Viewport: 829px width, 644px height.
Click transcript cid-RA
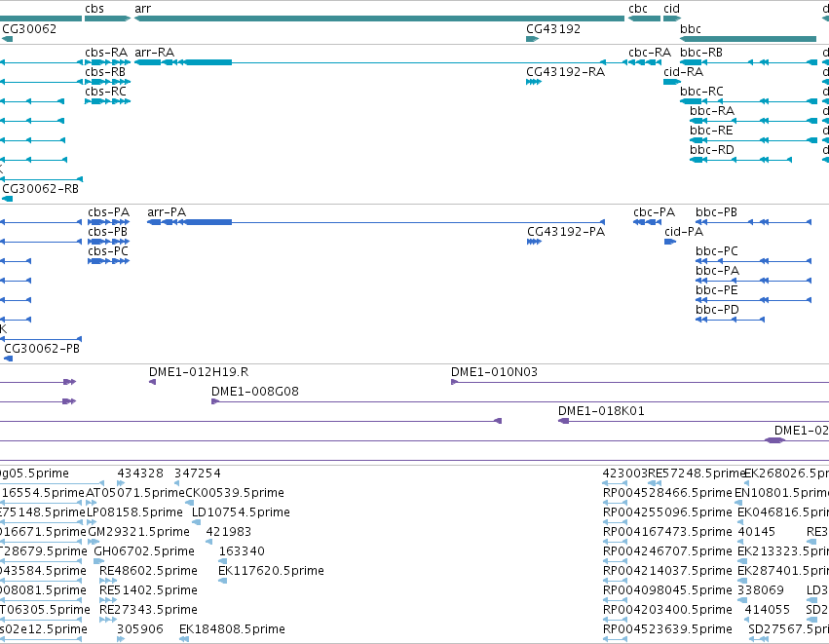pos(672,82)
